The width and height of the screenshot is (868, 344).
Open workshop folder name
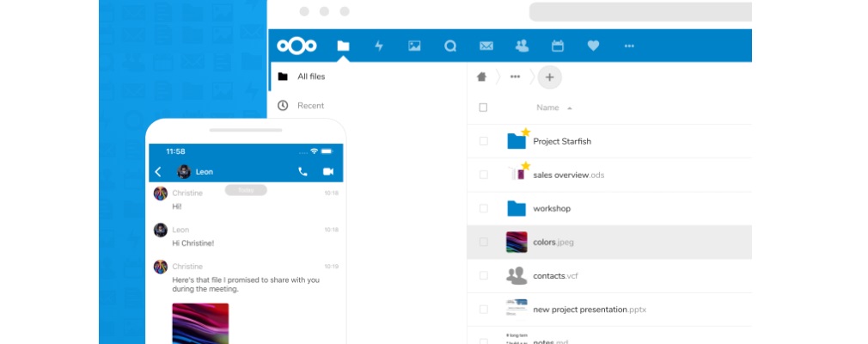[552, 208]
